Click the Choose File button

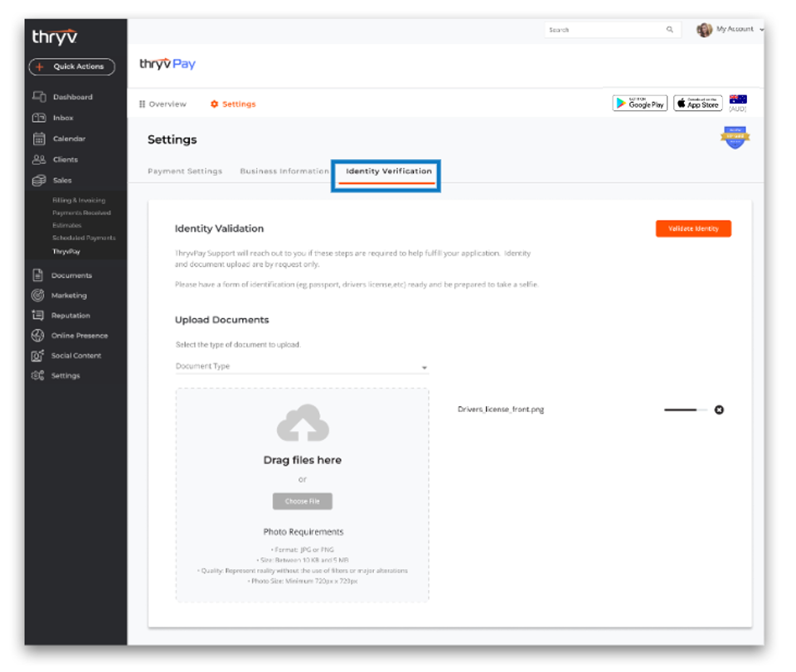(x=303, y=501)
